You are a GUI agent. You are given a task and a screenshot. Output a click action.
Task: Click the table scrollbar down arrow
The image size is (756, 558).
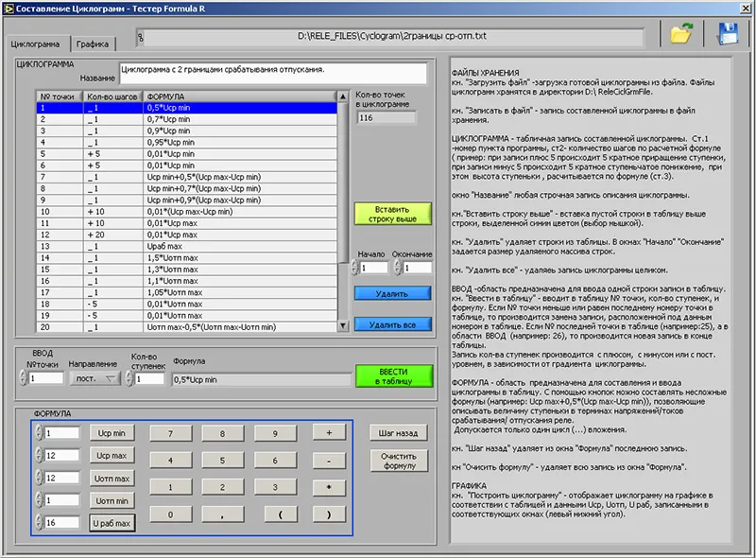(x=343, y=326)
